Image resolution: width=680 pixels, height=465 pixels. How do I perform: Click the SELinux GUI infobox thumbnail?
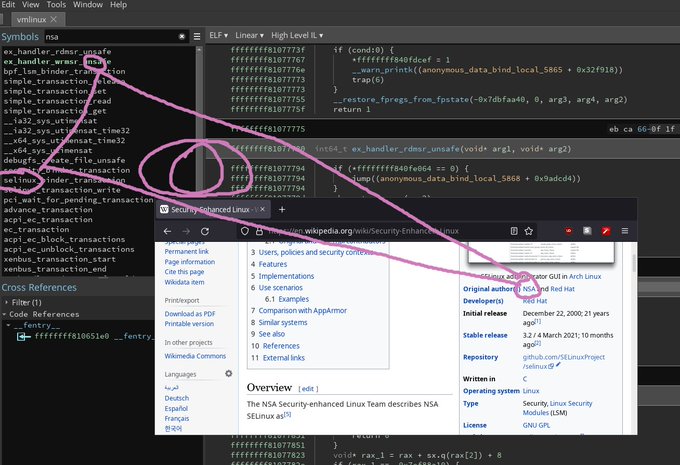(x=541, y=253)
